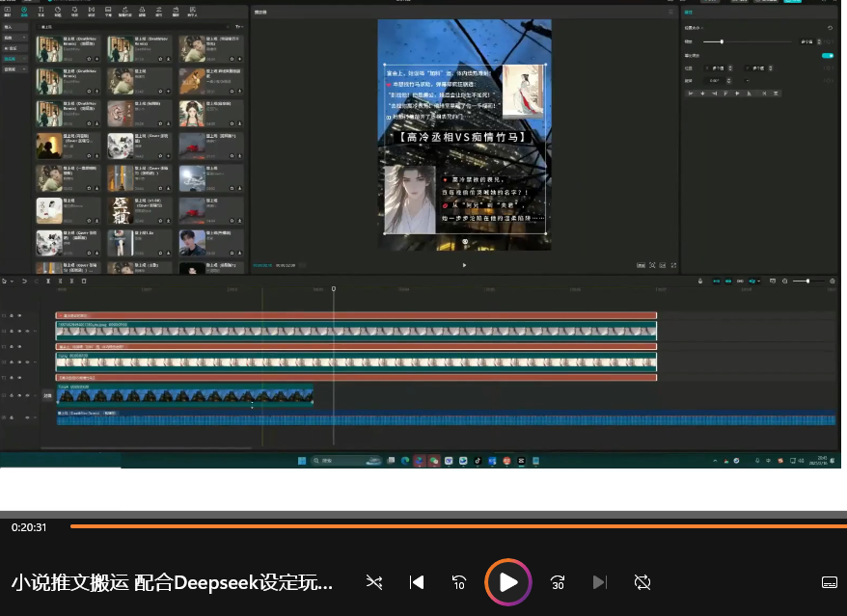Click the preview fullscreen icon
This screenshot has width=847, height=616.
coord(673,265)
